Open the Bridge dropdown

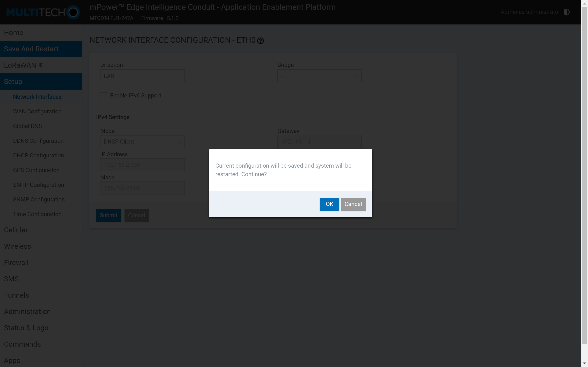(x=319, y=76)
